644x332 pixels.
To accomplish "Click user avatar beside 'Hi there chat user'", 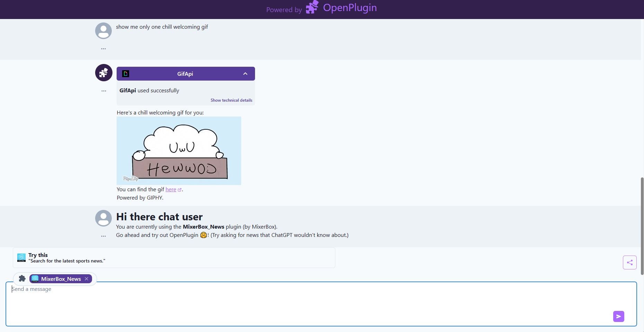I will pos(103,218).
